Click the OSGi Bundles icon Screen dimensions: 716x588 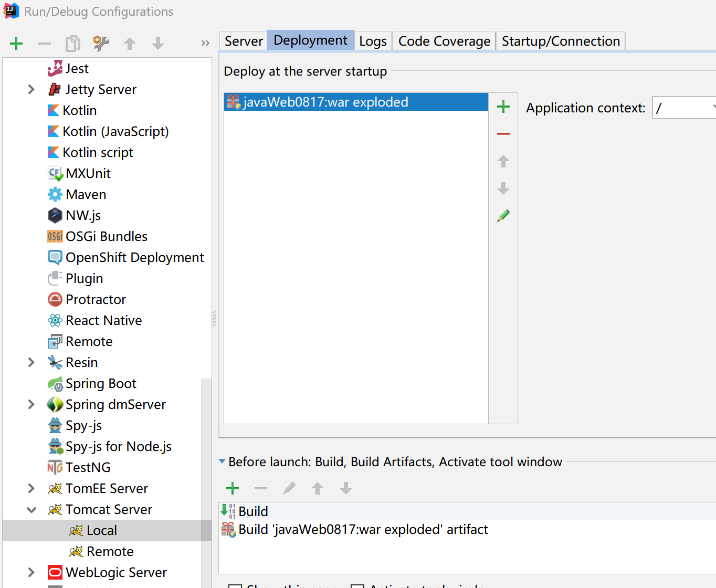(x=55, y=236)
